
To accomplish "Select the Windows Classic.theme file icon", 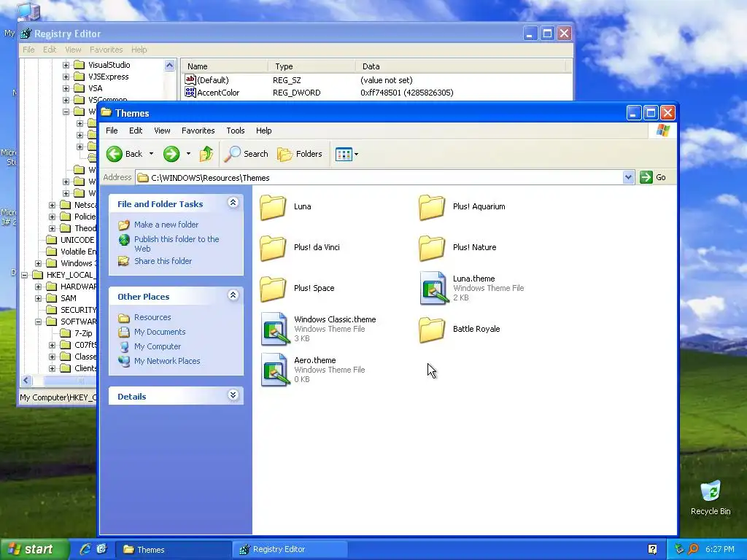I will coord(275,329).
